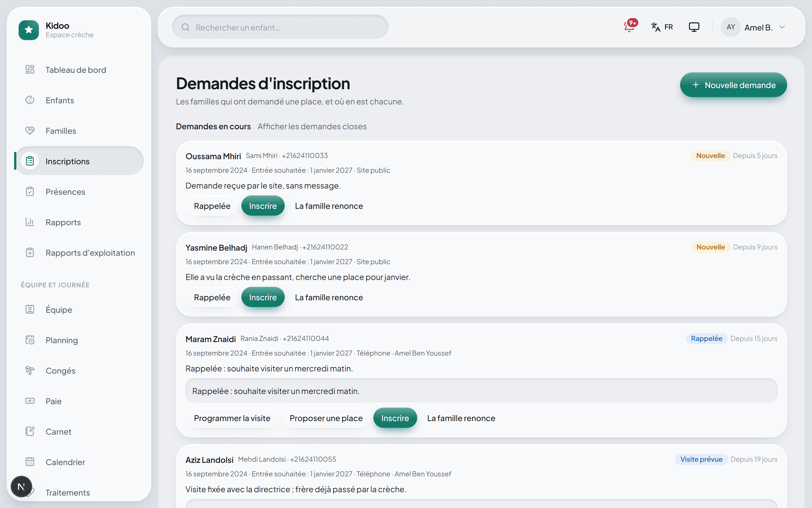Click the monitor display theme icon
The height and width of the screenshot is (508, 812).
pos(694,27)
